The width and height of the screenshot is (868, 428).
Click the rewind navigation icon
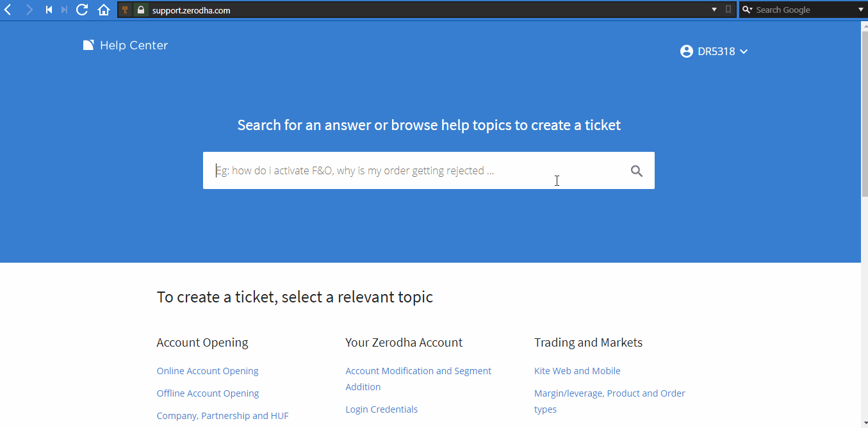click(x=49, y=10)
